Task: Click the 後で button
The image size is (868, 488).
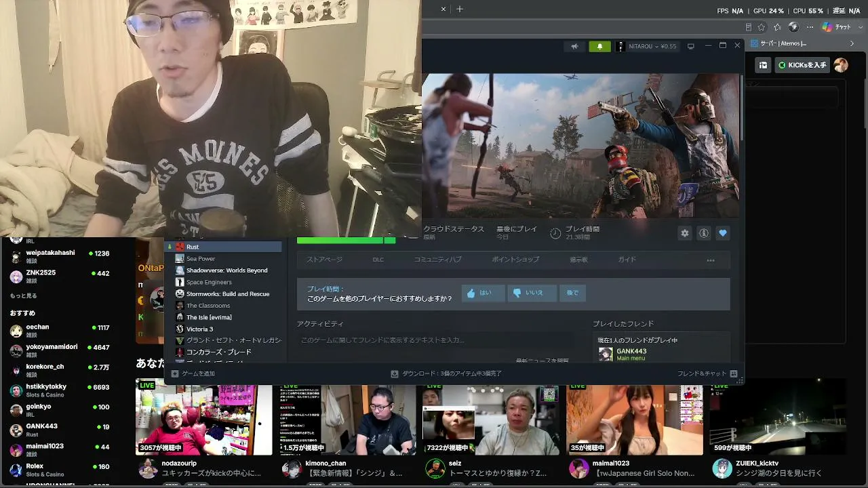Action: [x=572, y=293]
